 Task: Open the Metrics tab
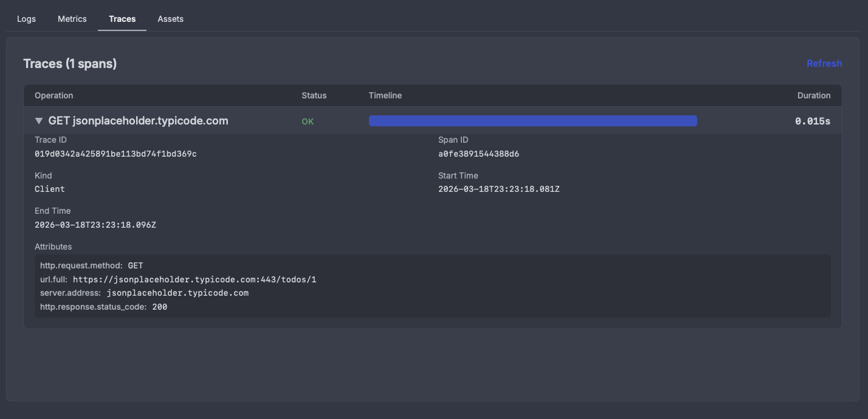(x=72, y=19)
